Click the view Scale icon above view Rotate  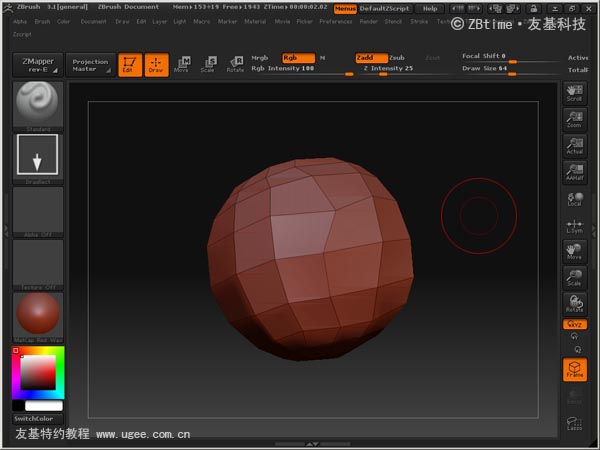tap(574, 278)
